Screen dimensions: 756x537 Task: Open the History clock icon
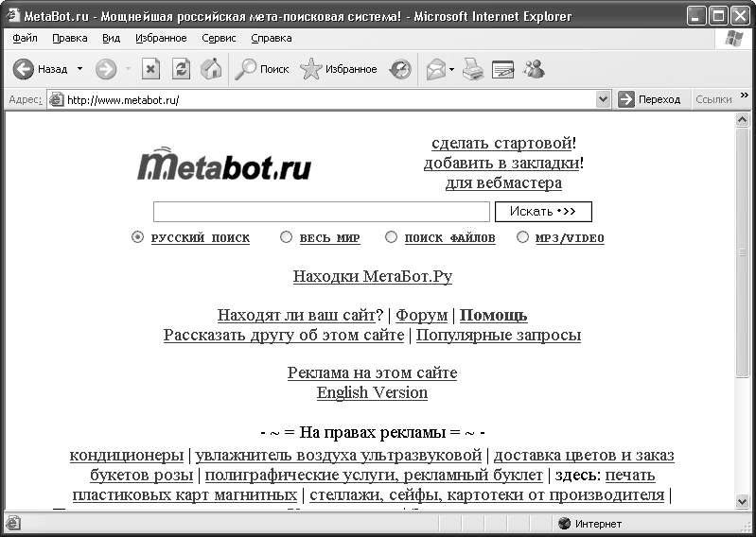click(x=400, y=69)
